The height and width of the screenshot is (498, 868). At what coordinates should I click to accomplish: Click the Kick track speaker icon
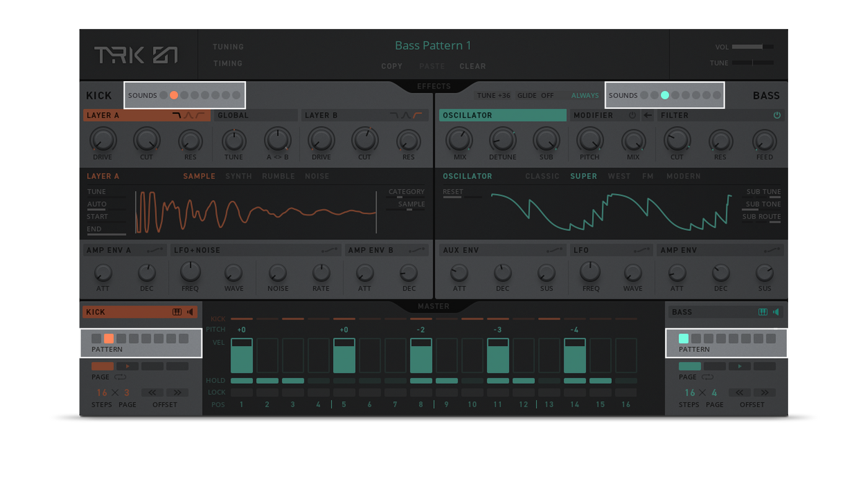tap(190, 312)
